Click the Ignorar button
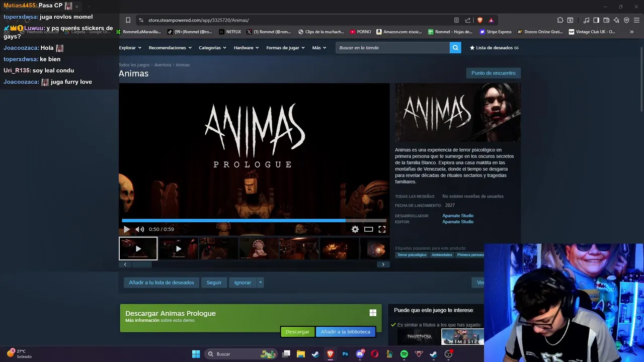This screenshot has width=644, height=362. click(243, 283)
